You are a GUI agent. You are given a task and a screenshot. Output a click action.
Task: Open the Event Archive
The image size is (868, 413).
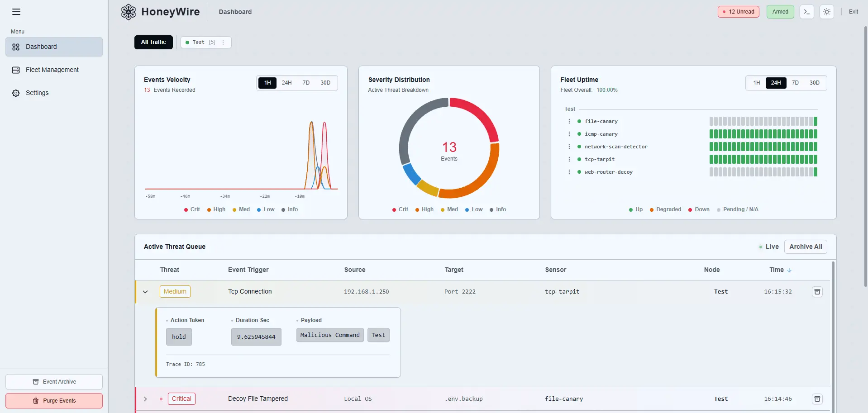click(54, 382)
